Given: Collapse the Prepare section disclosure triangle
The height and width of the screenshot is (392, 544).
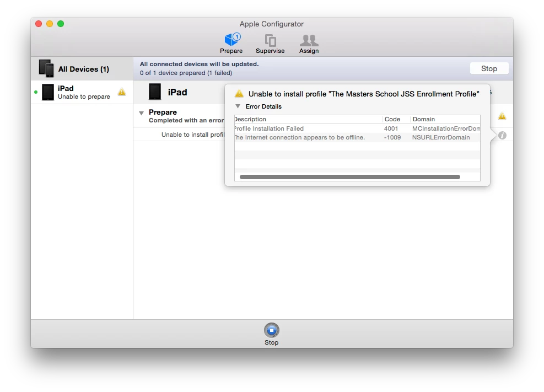Looking at the screenshot, I should (x=141, y=112).
